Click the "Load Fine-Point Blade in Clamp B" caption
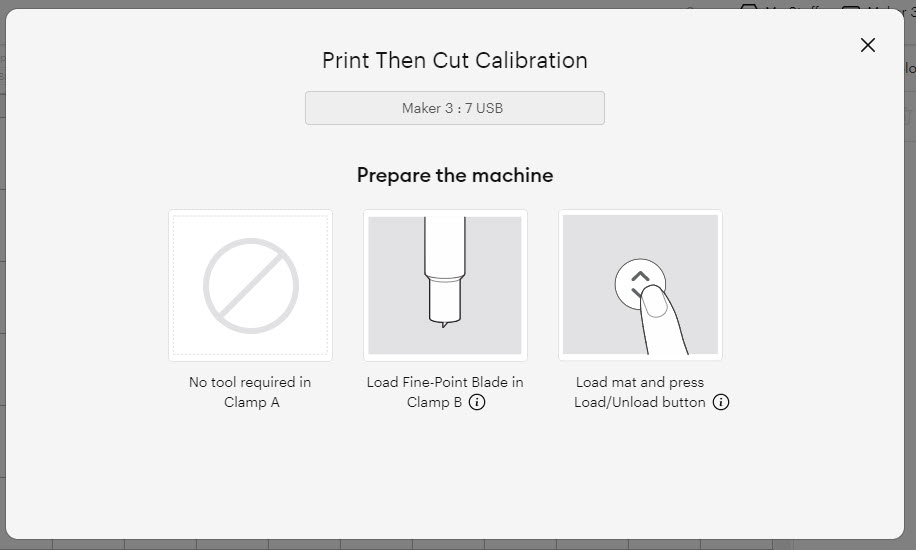This screenshot has height=550, width=916. [x=444, y=383]
